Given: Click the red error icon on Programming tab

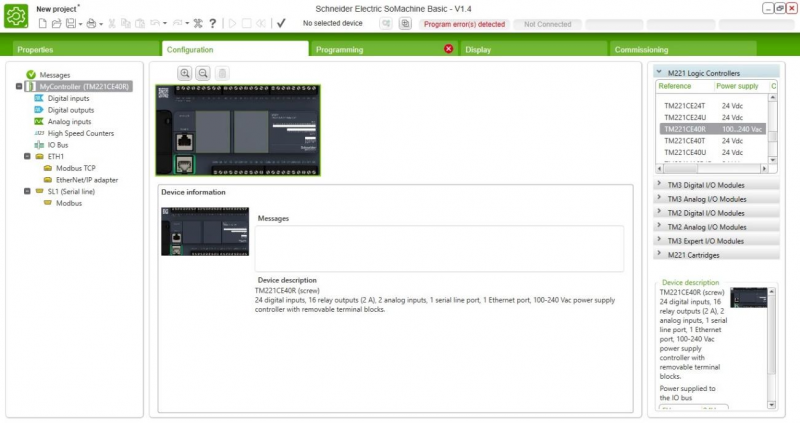Looking at the screenshot, I should tap(448, 49).
